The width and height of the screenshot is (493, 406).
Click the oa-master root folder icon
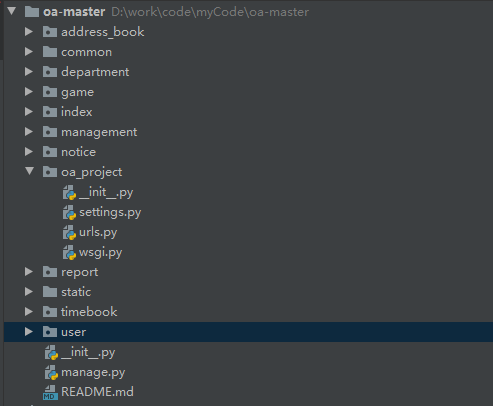click(32, 12)
